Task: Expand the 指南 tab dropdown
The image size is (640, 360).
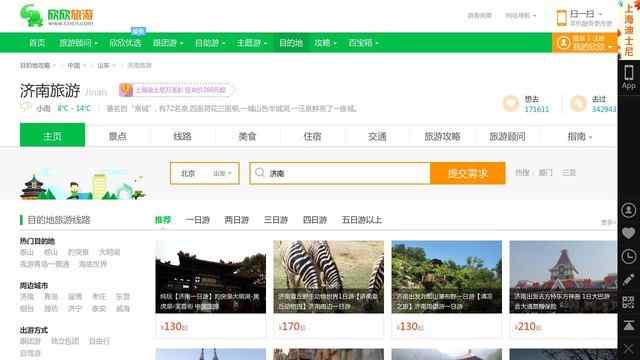Action: [x=580, y=136]
